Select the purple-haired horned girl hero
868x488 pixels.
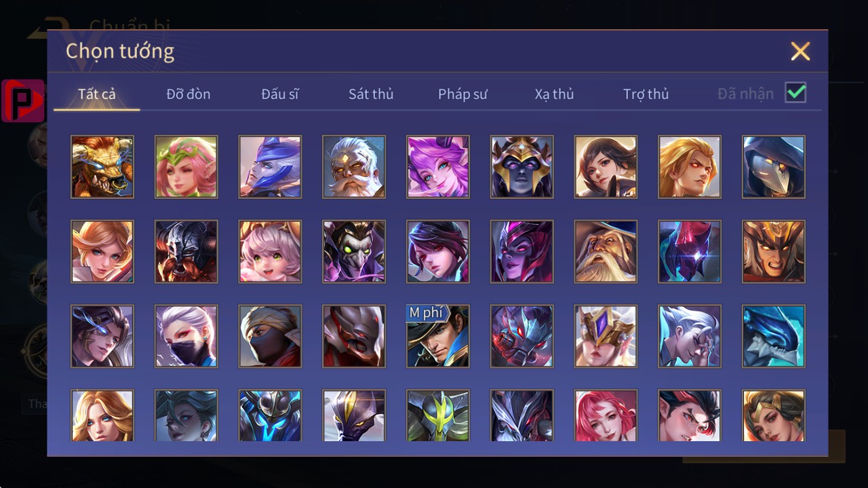pyautogui.click(x=438, y=167)
